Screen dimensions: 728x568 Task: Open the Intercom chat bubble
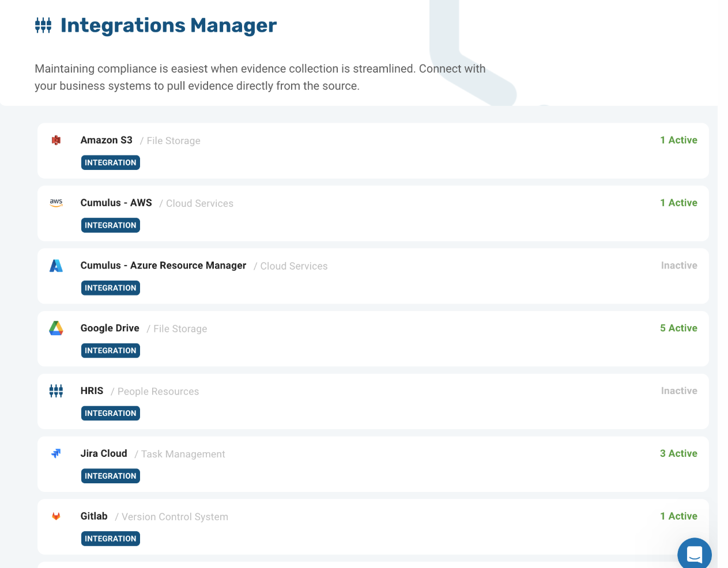pos(694,553)
